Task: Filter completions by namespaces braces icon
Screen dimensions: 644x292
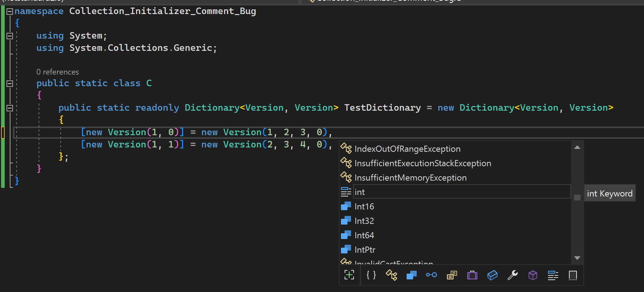Action: point(371,275)
